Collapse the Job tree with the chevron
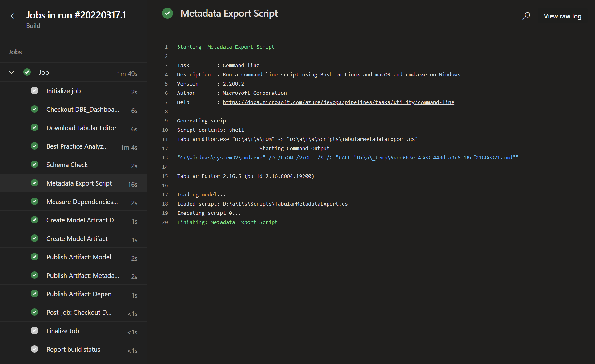Image resolution: width=595 pixels, height=364 pixels. tap(11, 72)
